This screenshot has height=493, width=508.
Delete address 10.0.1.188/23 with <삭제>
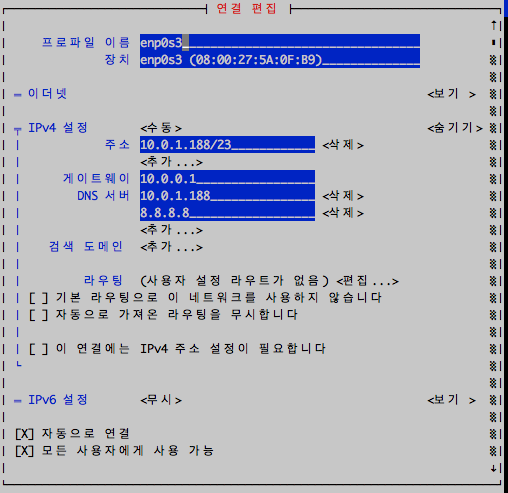click(x=343, y=145)
